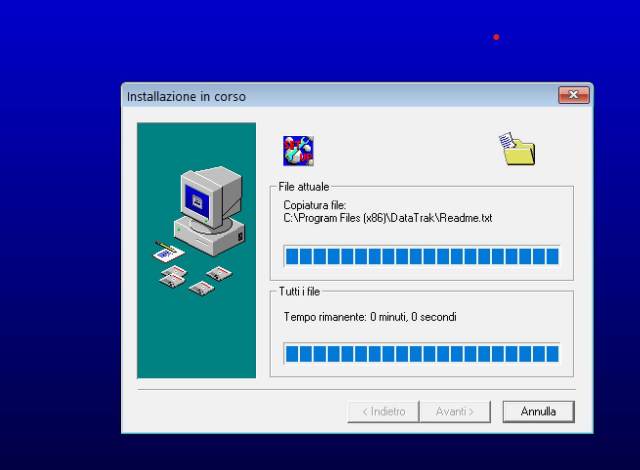Click the notepad with pencil illustration
Screen dimensions: 640x470
click(166, 250)
